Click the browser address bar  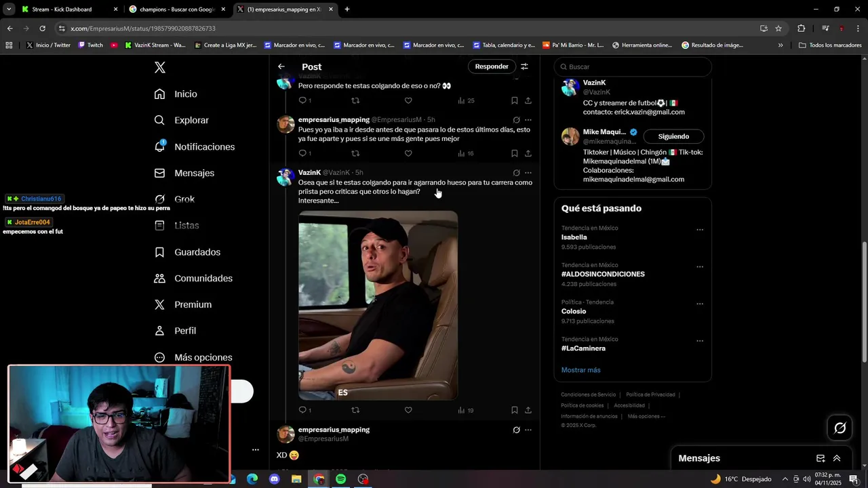coord(407,28)
